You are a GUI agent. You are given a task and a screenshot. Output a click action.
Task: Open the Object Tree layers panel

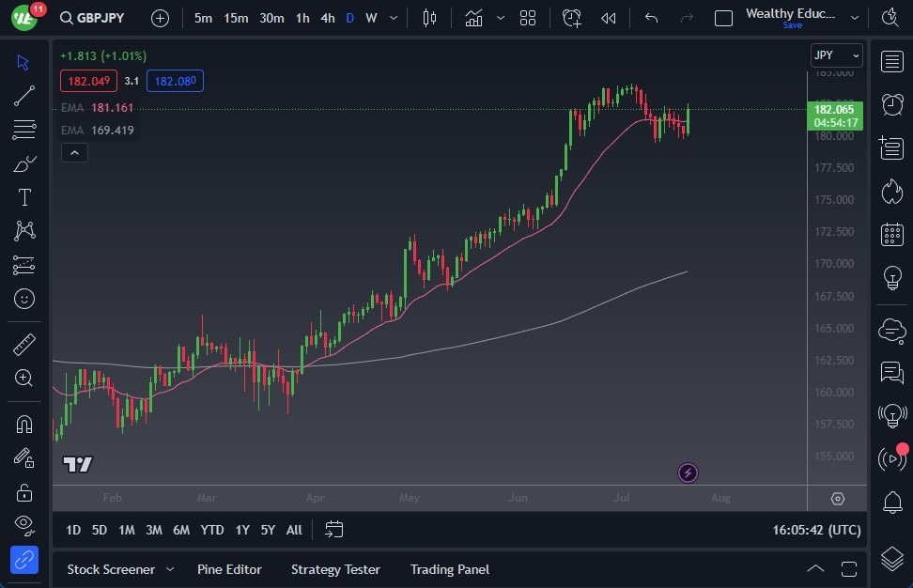[x=891, y=558]
